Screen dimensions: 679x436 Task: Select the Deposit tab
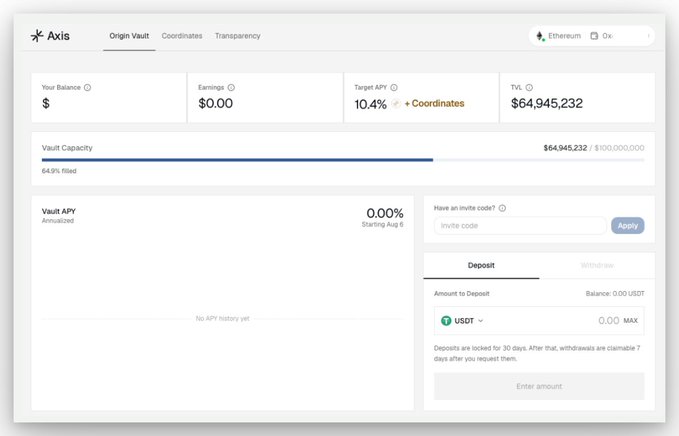click(x=481, y=265)
